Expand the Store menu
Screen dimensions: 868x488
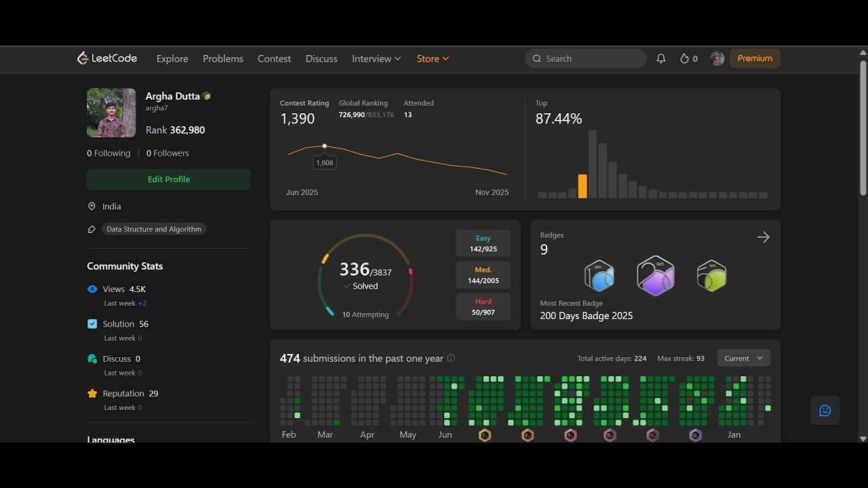[x=433, y=59]
